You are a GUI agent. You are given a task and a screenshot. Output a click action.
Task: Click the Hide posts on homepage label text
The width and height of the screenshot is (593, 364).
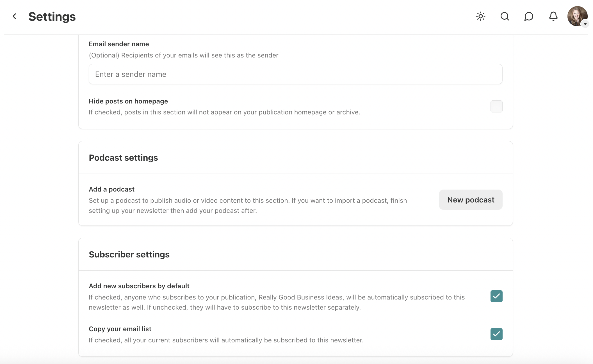tap(128, 101)
